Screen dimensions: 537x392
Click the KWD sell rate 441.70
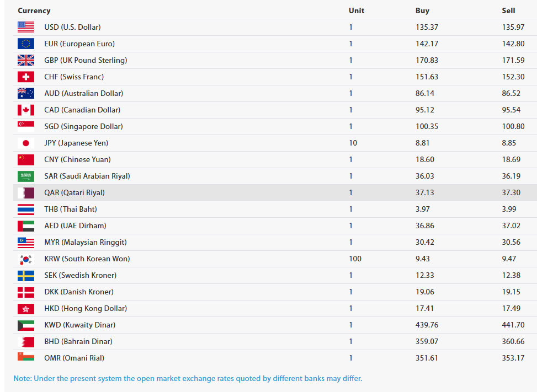[x=513, y=325]
